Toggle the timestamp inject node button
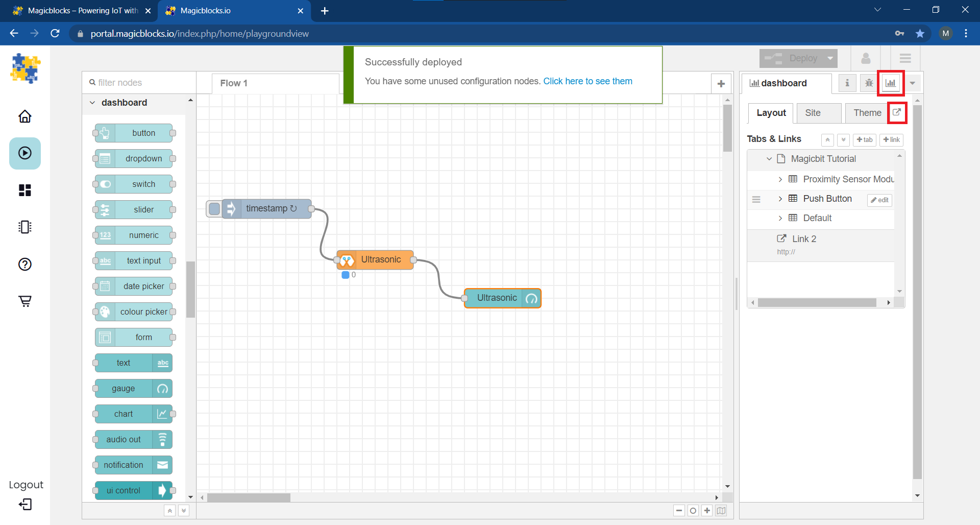 click(215, 209)
